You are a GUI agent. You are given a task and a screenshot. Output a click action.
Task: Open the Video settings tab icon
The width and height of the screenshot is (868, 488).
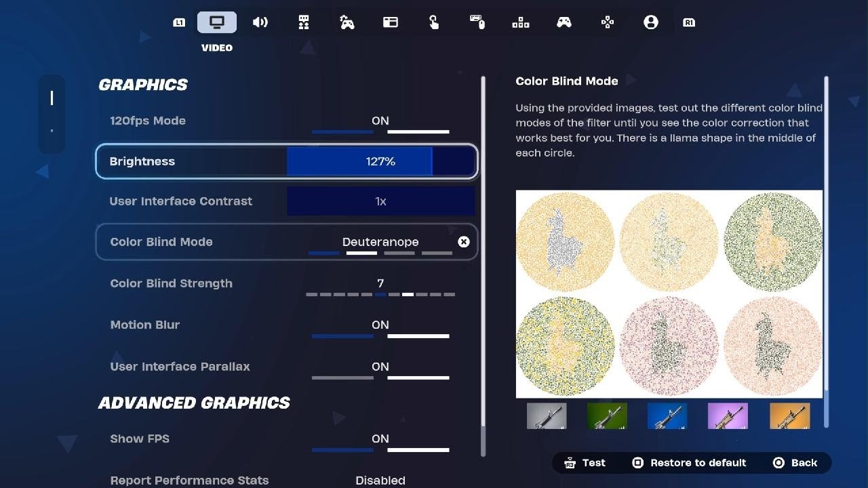217,22
